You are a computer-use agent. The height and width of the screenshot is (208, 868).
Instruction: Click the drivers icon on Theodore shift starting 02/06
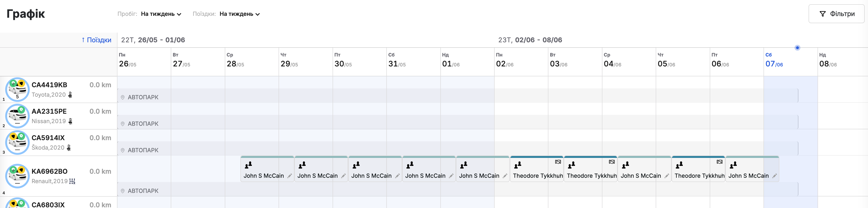point(517,165)
